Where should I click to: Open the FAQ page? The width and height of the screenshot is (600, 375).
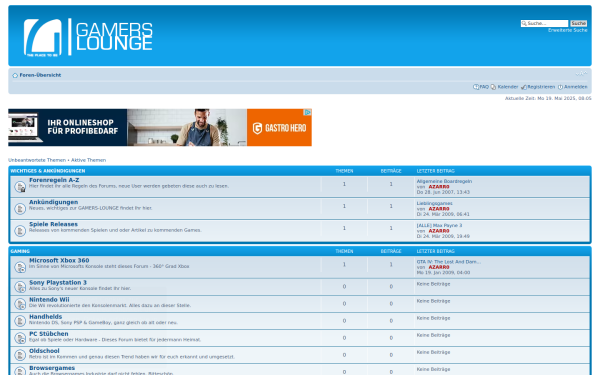coord(484,87)
